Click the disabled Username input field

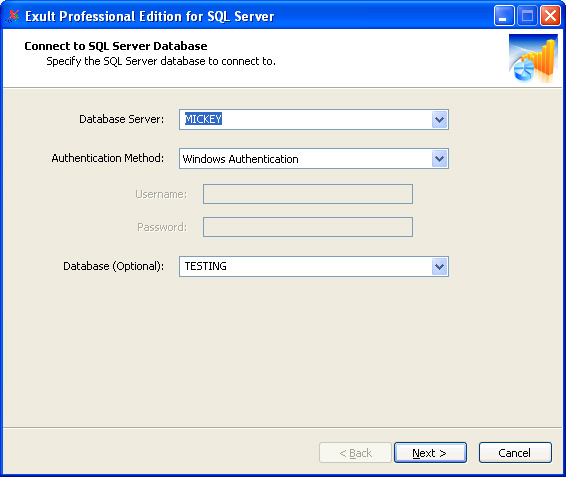(308, 194)
